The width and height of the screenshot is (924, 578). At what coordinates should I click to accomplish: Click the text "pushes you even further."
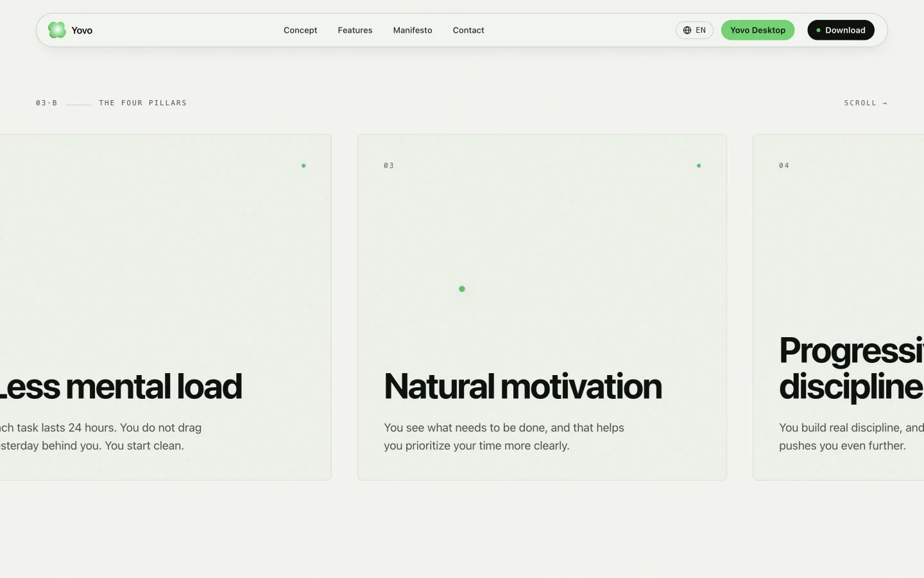coord(843,446)
